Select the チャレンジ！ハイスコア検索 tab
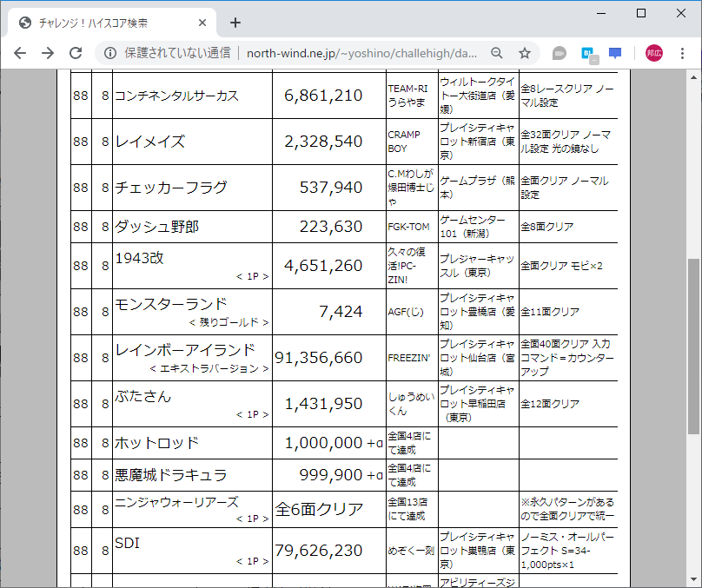 (104, 23)
